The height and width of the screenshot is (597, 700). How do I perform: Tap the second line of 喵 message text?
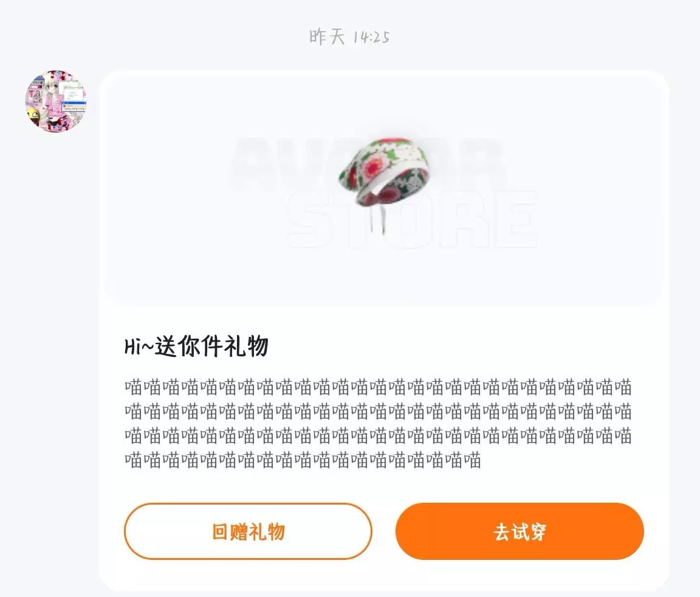tap(378, 411)
